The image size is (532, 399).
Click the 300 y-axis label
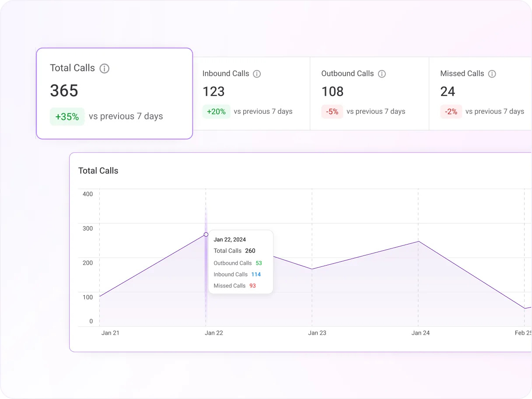click(87, 228)
